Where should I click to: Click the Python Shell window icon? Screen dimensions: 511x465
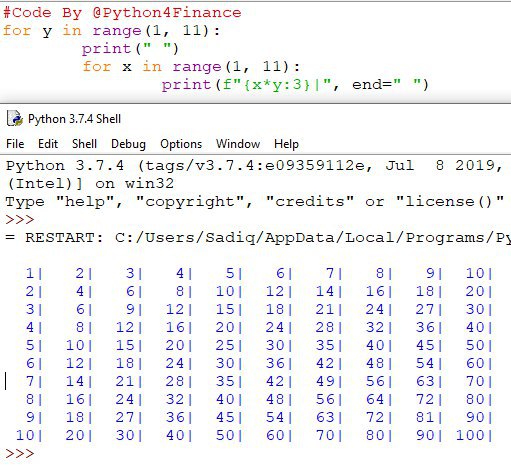(x=15, y=119)
